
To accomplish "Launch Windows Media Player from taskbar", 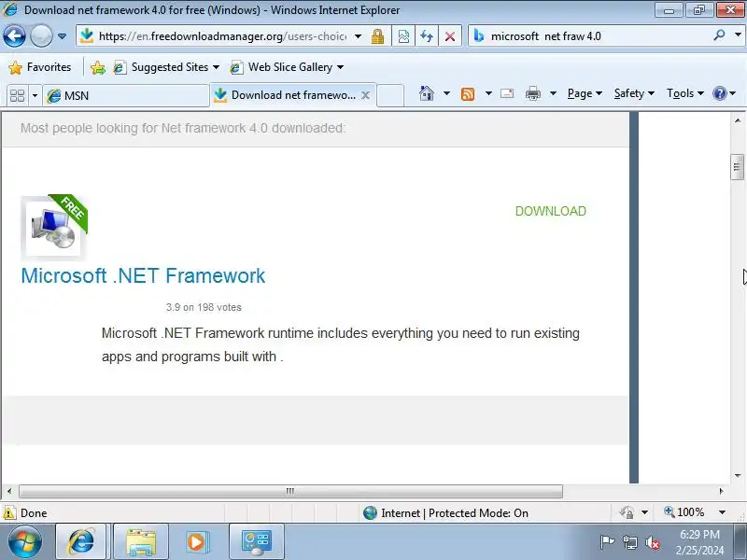I will 196,542.
